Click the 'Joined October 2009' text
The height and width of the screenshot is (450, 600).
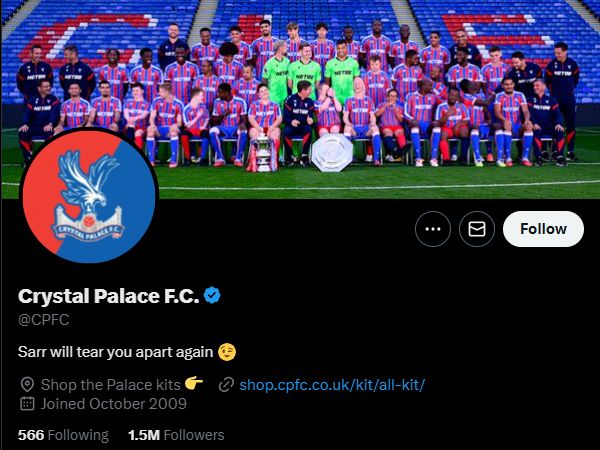pyautogui.click(x=114, y=404)
